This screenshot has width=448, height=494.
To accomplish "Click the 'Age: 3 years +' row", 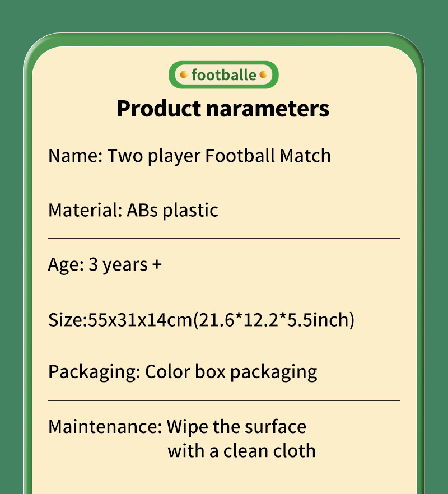I will click(x=105, y=264).
